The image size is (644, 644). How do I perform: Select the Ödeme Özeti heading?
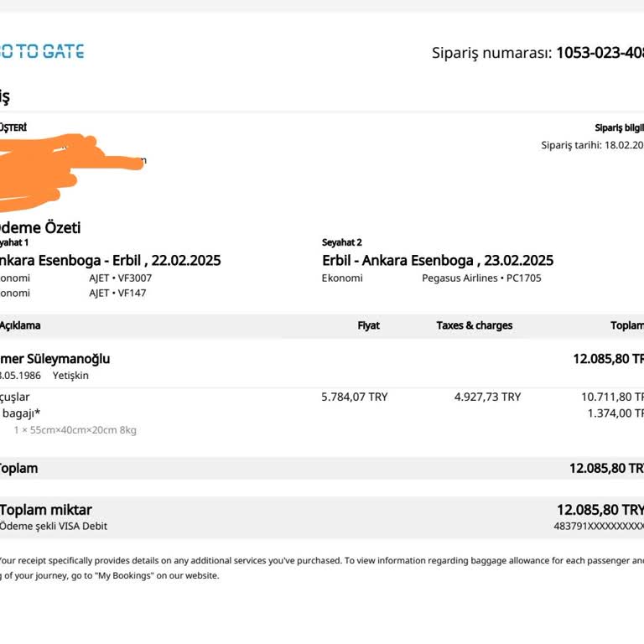pos(40,227)
